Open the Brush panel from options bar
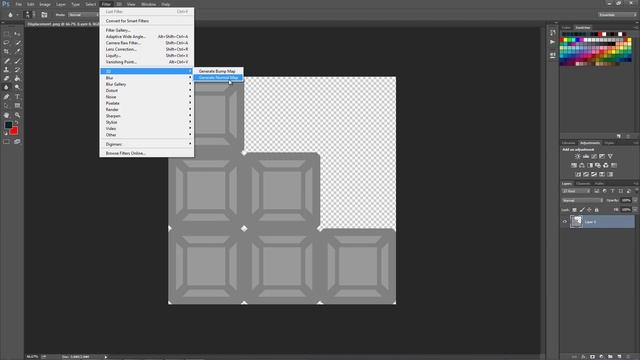Image resolution: width=640 pixels, height=360 pixels. (x=44, y=15)
